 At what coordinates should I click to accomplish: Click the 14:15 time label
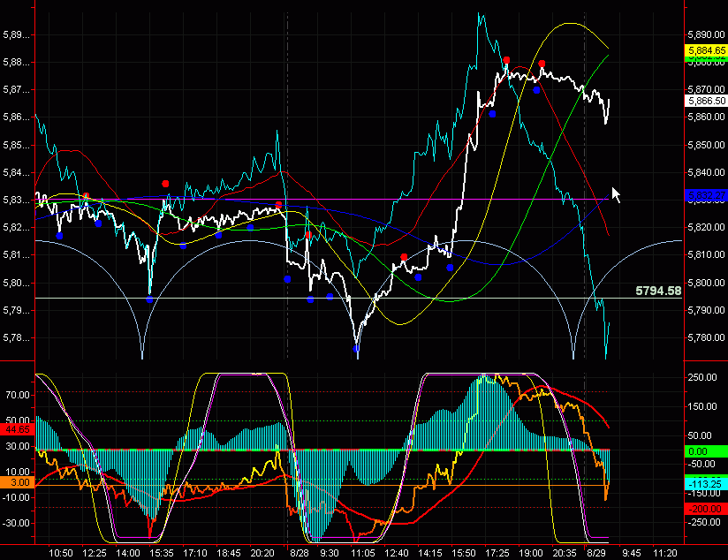[x=430, y=553]
